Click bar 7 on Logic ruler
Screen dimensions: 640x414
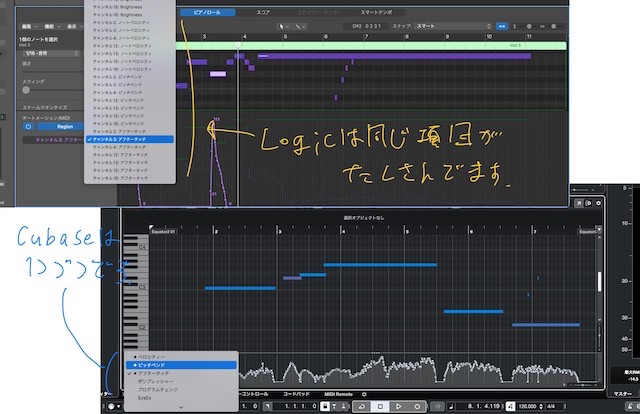pyautogui.click(x=366, y=37)
